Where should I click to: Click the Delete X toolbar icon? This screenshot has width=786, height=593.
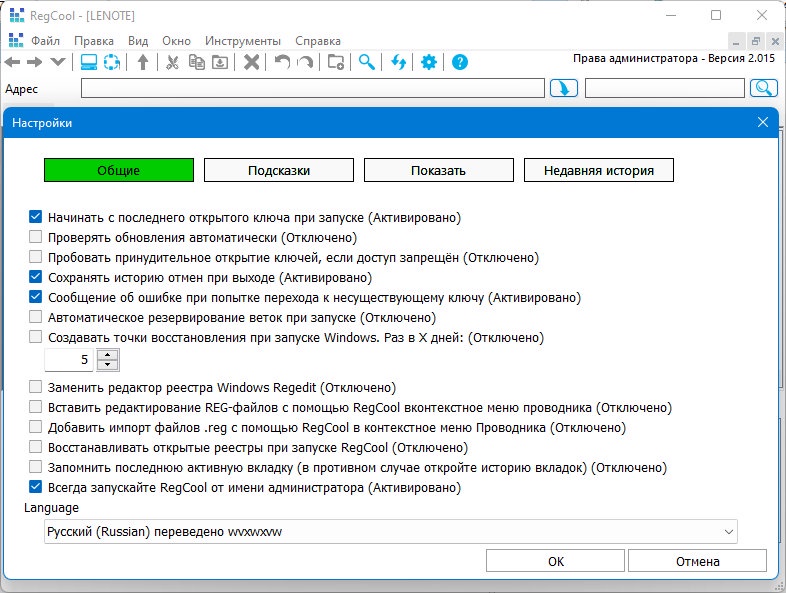click(x=251, y=63)
